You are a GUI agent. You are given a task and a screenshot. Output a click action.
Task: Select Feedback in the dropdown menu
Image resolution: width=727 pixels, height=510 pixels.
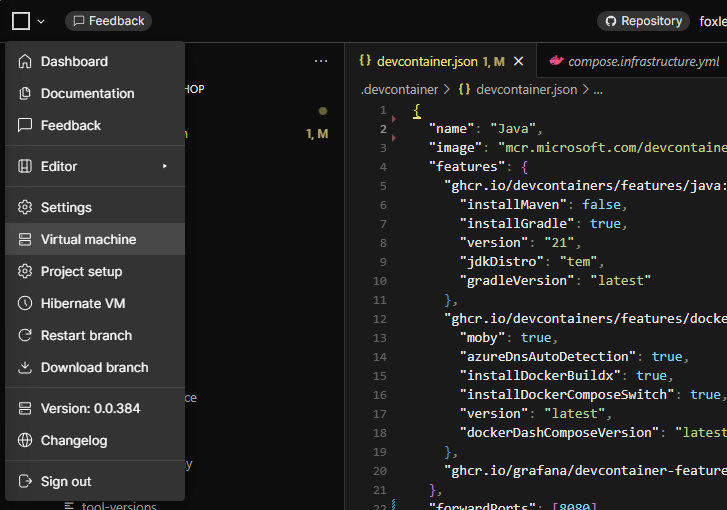pos(95,125)
